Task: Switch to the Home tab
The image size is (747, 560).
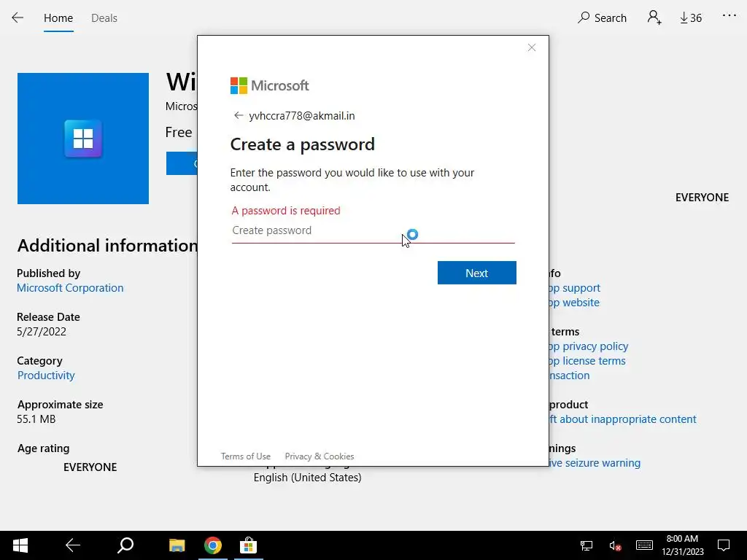Action: pyautogui.click(x=58, y=18)
